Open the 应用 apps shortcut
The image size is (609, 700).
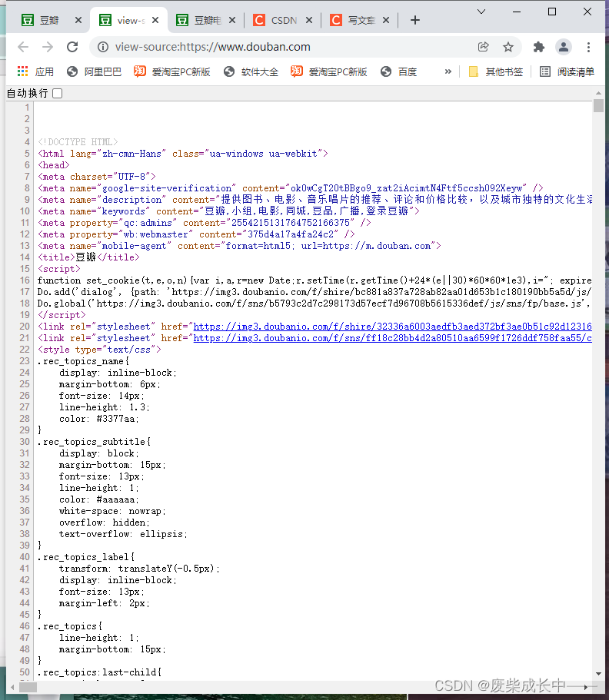point(35,71)
